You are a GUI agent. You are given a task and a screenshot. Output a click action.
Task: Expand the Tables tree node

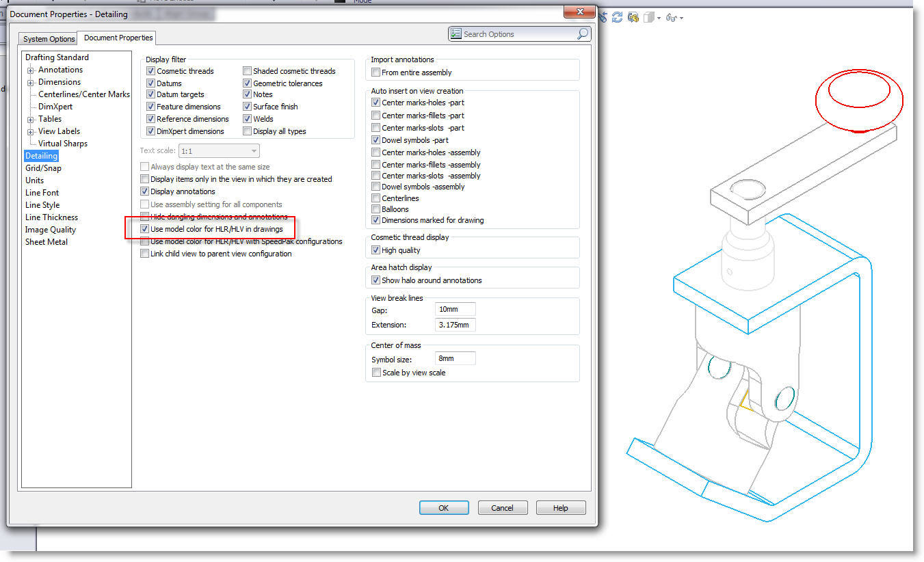point(31,120)
